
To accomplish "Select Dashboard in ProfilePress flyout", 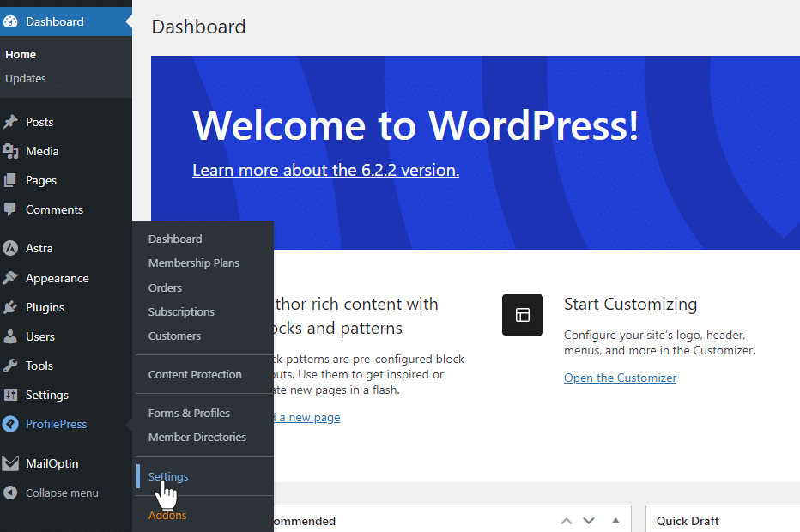I will [175, 239].
